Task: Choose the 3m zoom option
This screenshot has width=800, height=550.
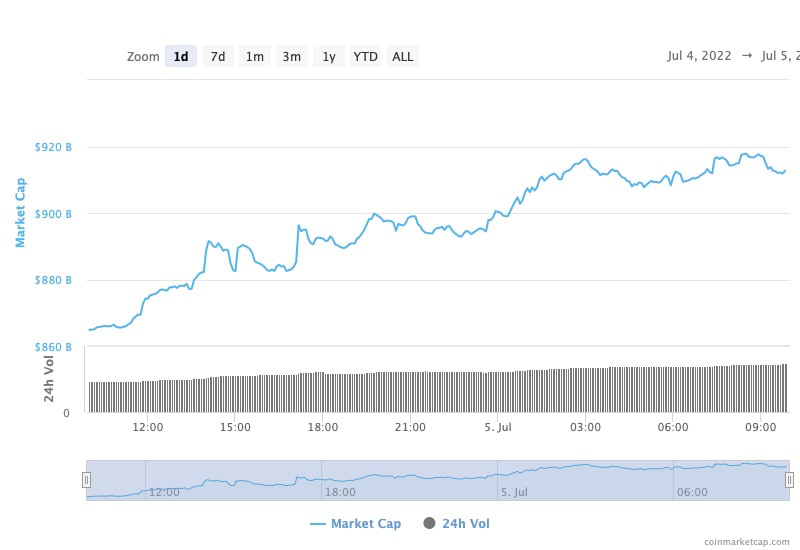Action: [292, 57]
